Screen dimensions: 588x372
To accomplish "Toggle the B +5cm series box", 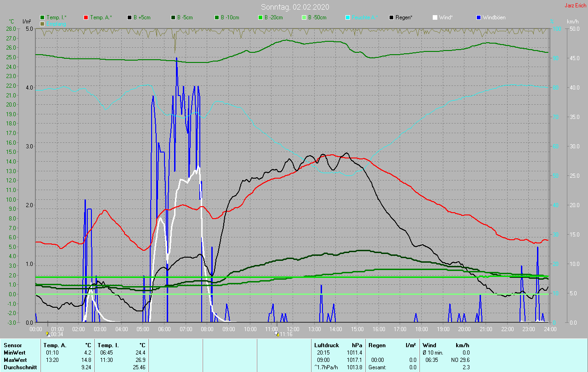I will coord(130,17).
